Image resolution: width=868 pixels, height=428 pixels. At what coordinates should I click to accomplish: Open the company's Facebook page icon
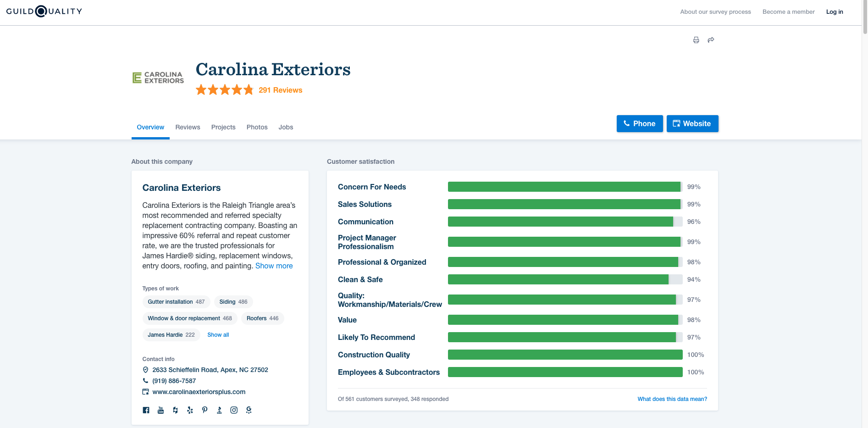click(146, 410)
